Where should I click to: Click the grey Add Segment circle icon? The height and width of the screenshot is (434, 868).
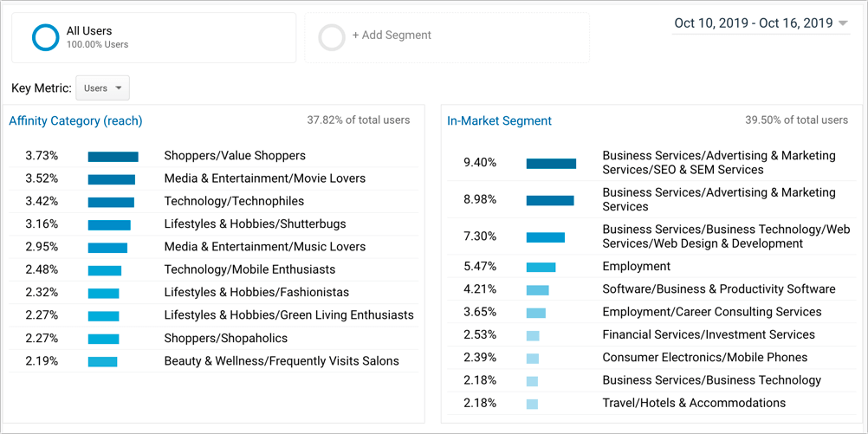[x=332, y=37]
